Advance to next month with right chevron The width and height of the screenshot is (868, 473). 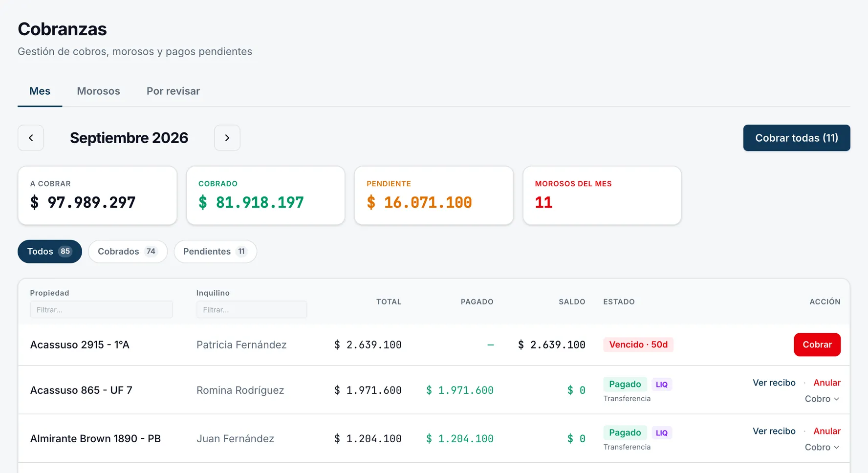pos(227,138)
